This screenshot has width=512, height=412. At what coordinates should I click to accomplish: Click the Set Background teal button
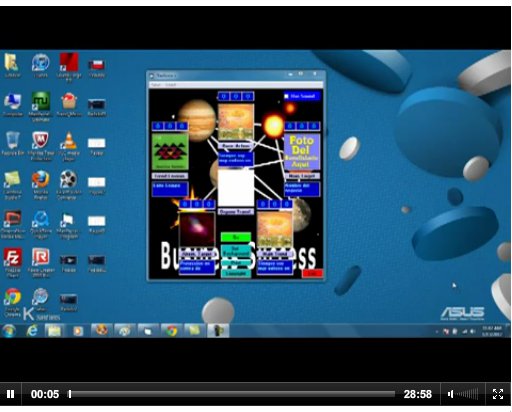(236, 251)
